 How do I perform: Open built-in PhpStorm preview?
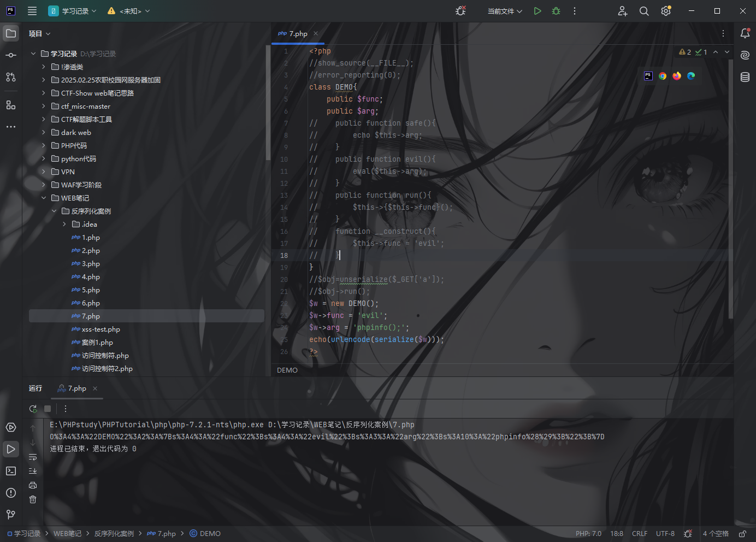648,76
